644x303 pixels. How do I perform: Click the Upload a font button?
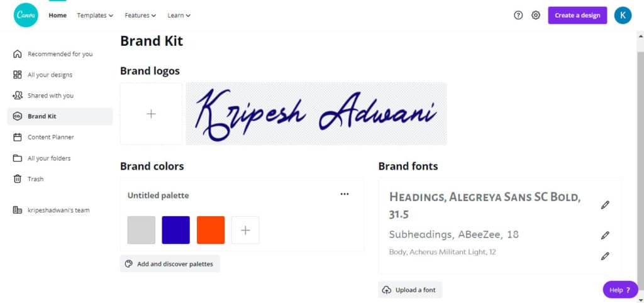pyautogui.click(x=411, y=290)
